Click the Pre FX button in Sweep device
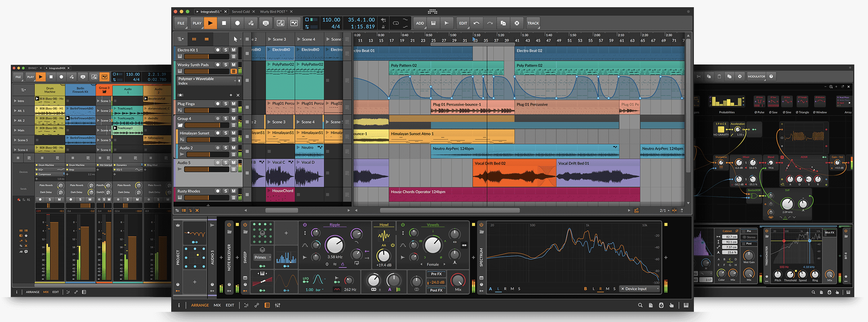Viewport: 868px width, 322px height. click(436, 274)
